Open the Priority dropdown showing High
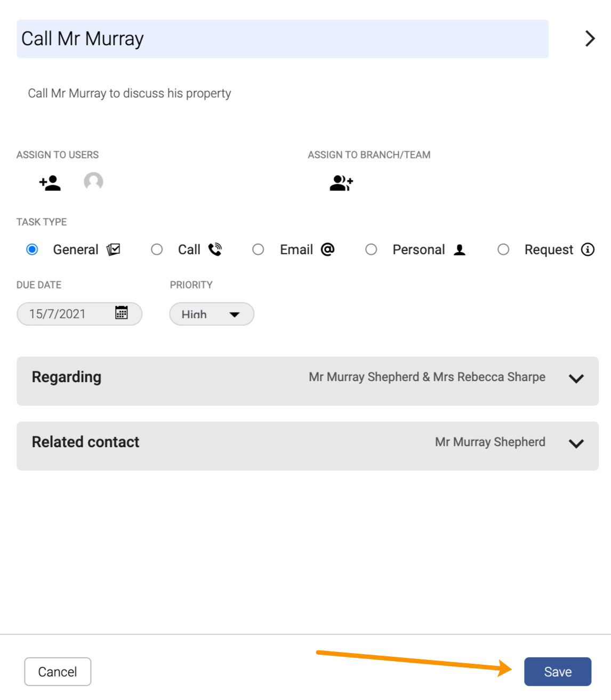The height and width of the screenshot is (700, 611). (x=212, y=314)
